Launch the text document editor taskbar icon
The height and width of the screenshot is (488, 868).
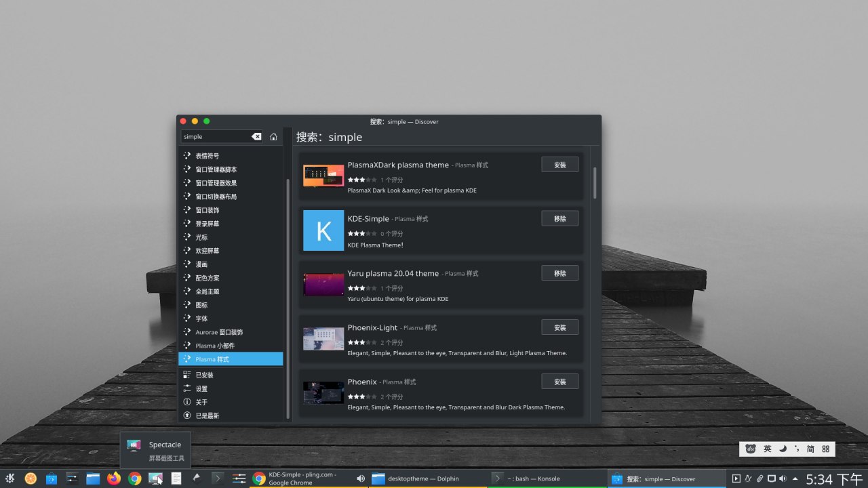176,479
